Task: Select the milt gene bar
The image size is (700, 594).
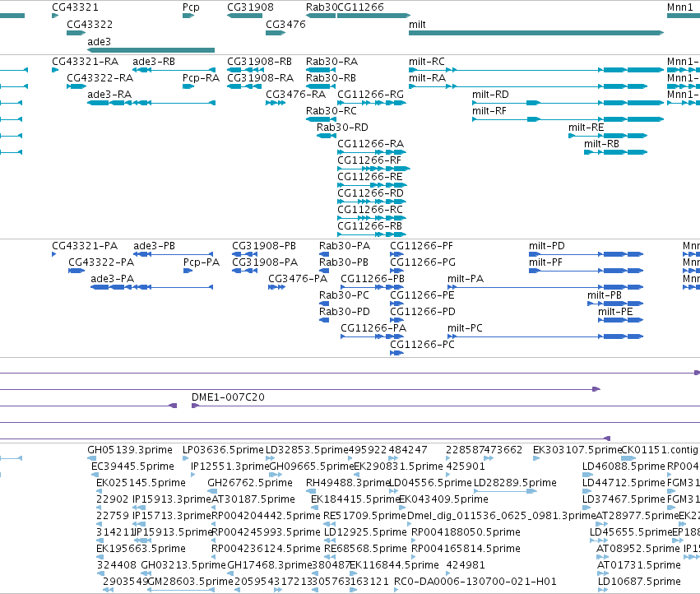Action: (536, 33)
